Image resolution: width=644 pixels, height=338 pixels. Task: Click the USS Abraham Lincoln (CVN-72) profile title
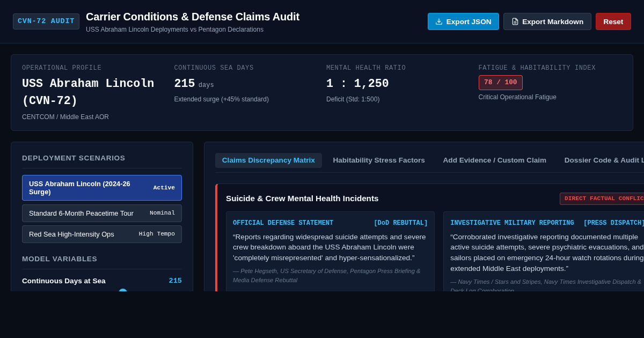coord(88,92)
